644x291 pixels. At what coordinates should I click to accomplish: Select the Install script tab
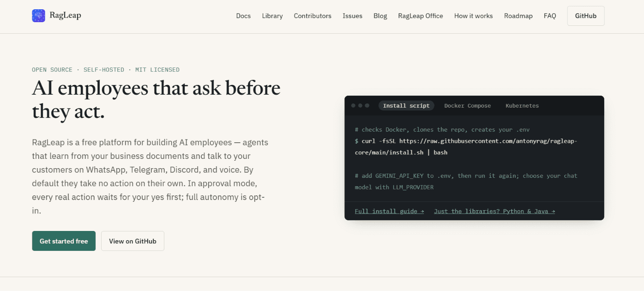tap(406, 106)
